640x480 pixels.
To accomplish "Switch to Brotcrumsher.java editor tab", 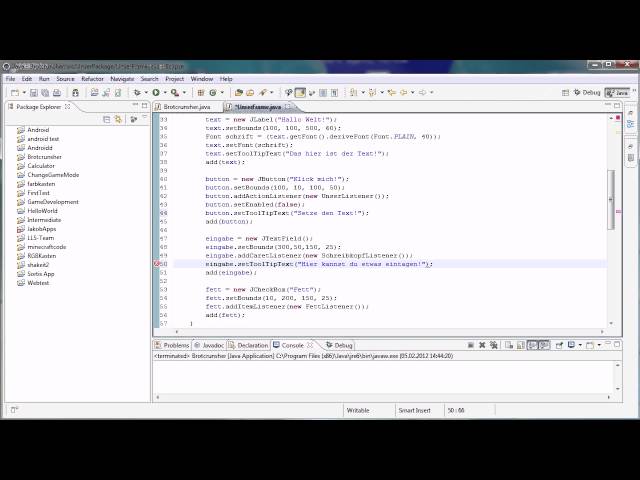I will [x=187, y=107].
